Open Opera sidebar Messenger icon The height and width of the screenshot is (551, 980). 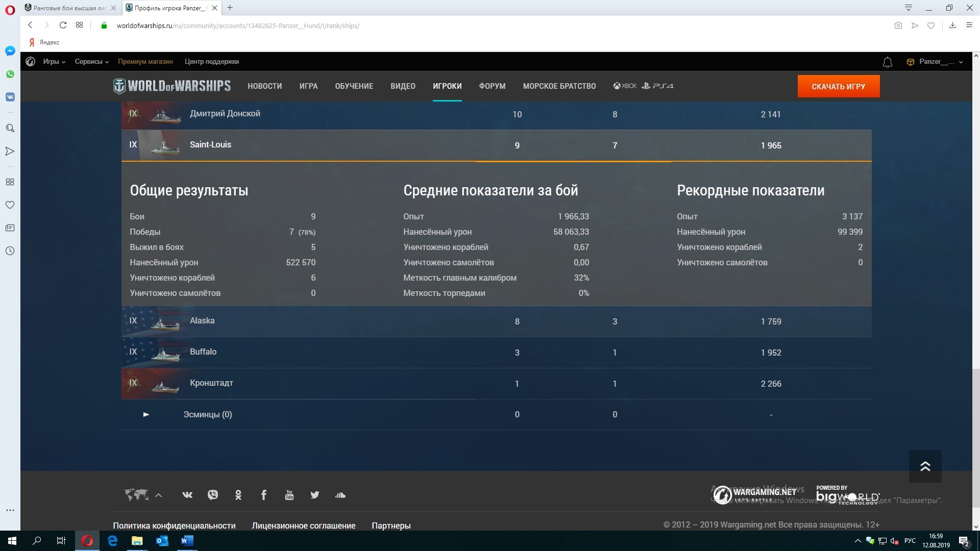[10, 51]
